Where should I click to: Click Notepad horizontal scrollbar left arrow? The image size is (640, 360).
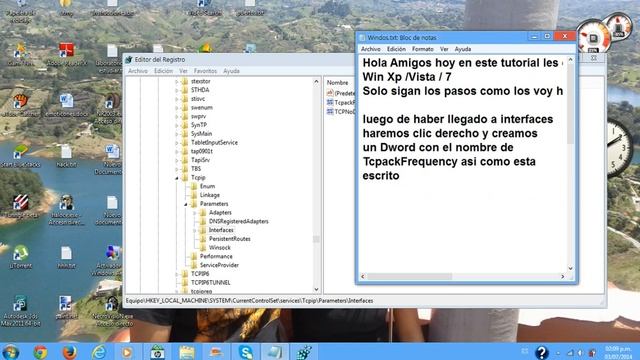363,277
